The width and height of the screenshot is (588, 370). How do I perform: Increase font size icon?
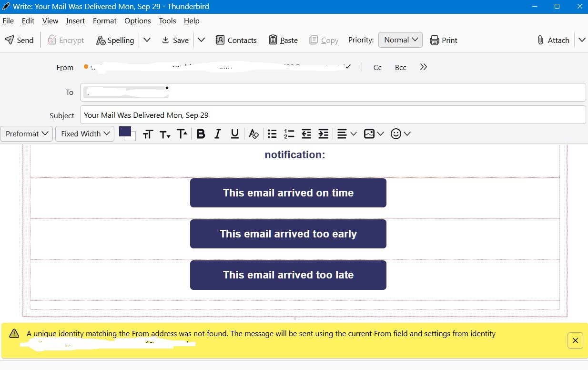pos(182,134)
